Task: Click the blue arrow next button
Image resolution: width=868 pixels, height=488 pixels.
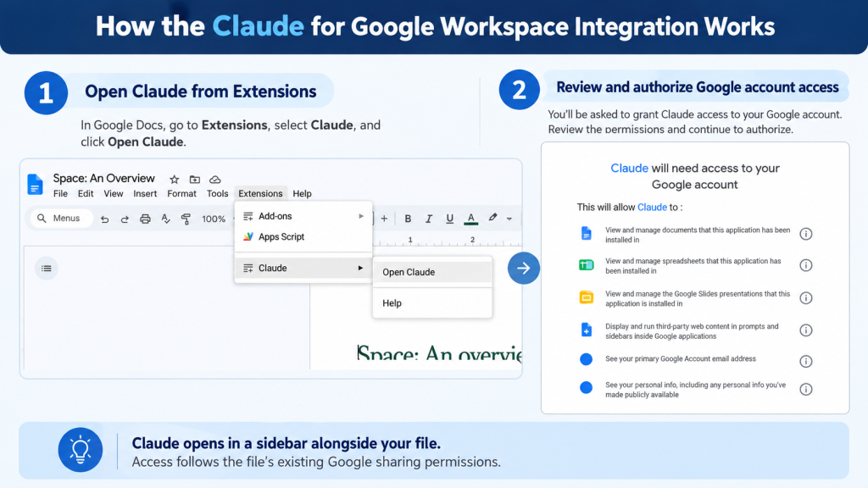Action: pyautogui.click(x=523, y=269)
